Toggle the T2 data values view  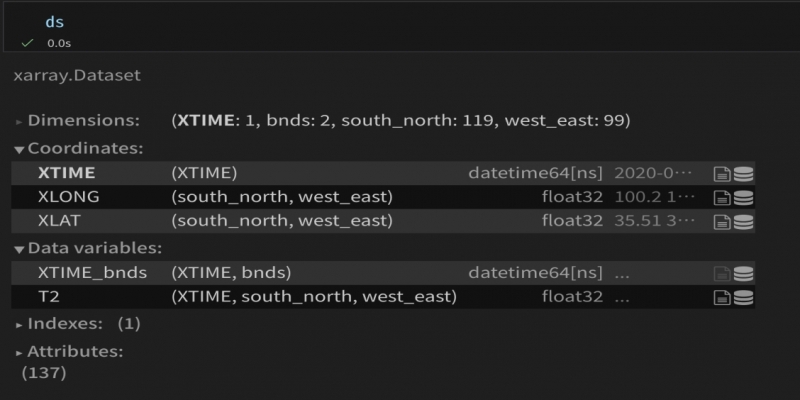pyautogui.click(x=743, y=297)
